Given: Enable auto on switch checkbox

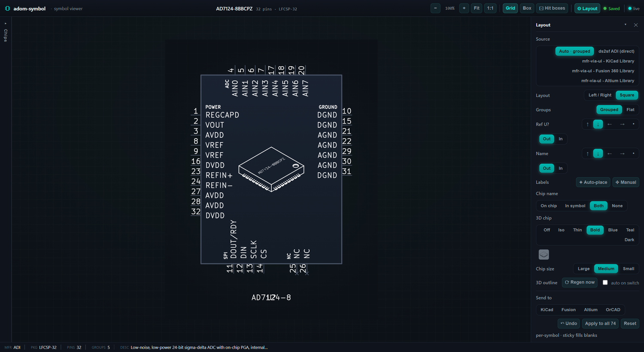Looking at the screenshot, I should pyautogui.click(x=605, y=282).
